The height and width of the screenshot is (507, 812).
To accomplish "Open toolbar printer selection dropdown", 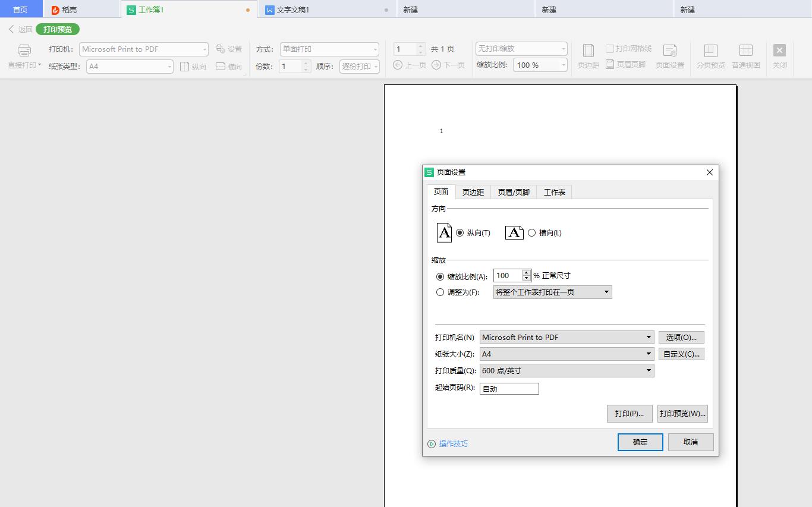I will (144, 49).
